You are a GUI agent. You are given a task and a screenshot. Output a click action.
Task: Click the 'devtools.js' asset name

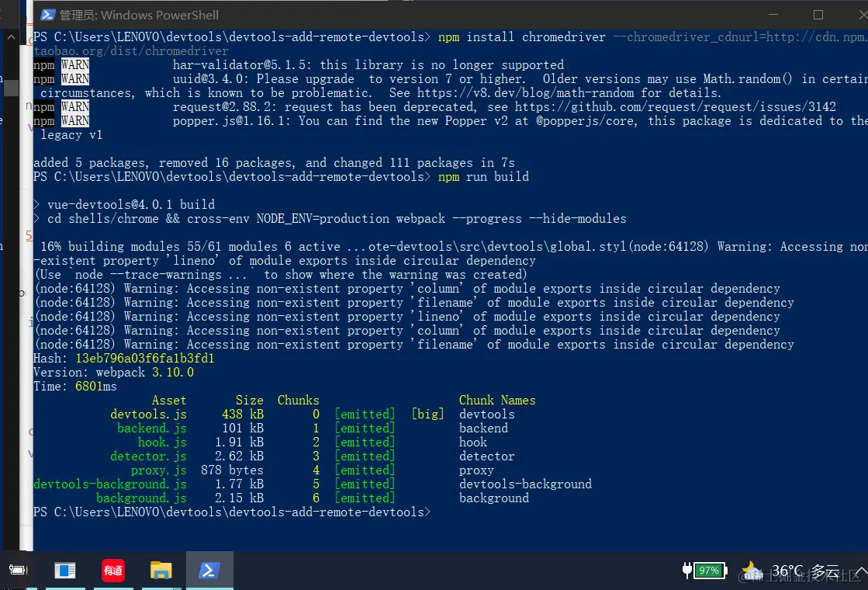148,415
